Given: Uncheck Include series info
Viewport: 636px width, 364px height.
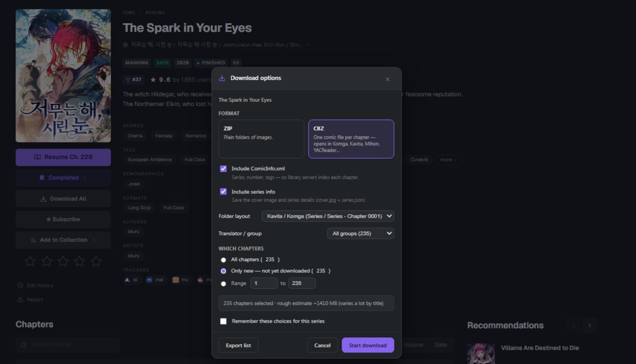Looking at the screenshot, I should pyautogui.click(x=223, y=191).
